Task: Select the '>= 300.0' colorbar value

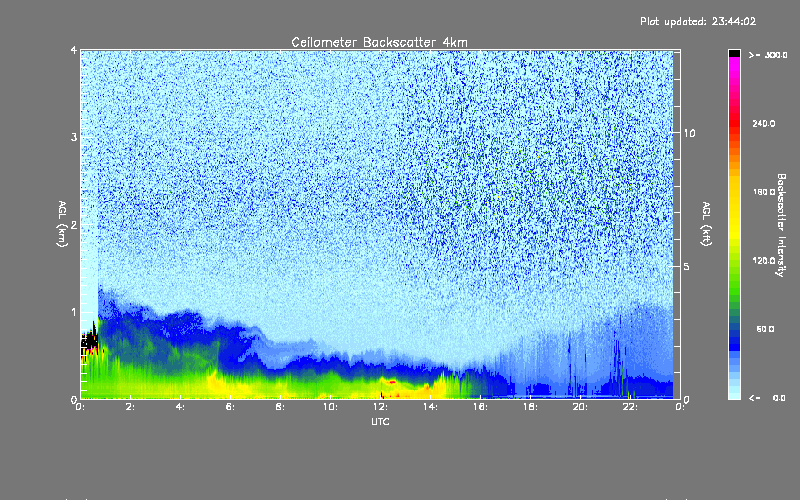Action: pos(768,55)
